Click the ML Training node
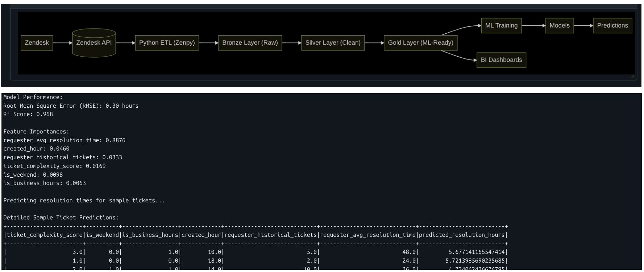The width and height of the screenshot is (644, 272). coord(501,26)
